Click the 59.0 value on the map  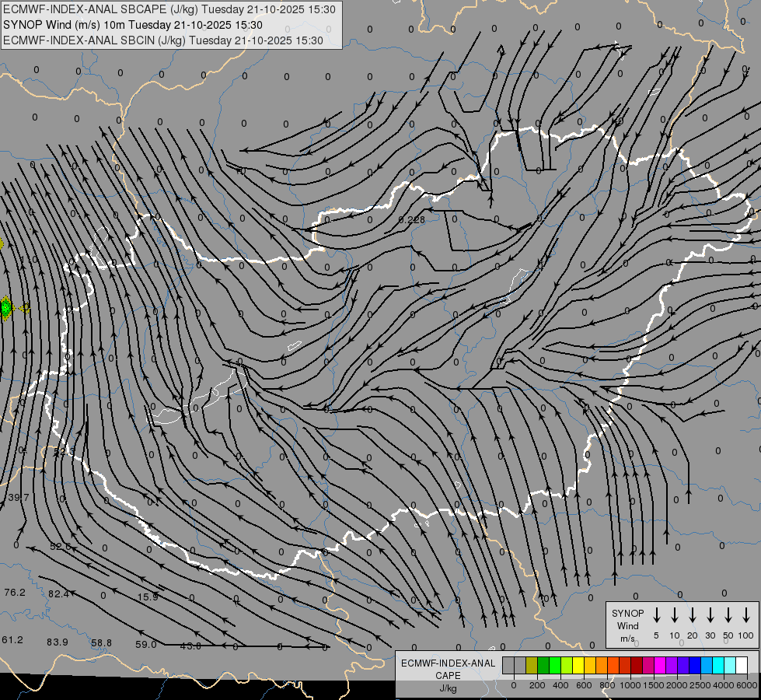pos(146,645)
